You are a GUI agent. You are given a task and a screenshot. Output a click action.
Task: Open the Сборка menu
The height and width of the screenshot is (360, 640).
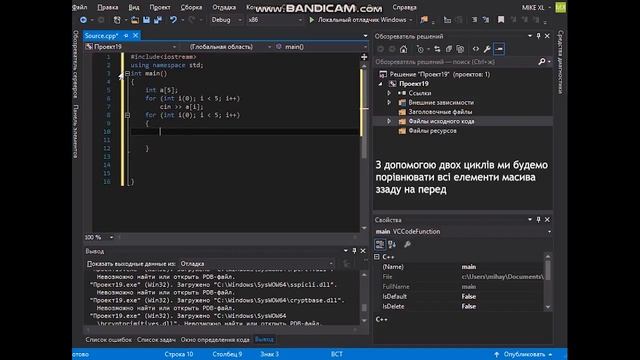[191, 7]
